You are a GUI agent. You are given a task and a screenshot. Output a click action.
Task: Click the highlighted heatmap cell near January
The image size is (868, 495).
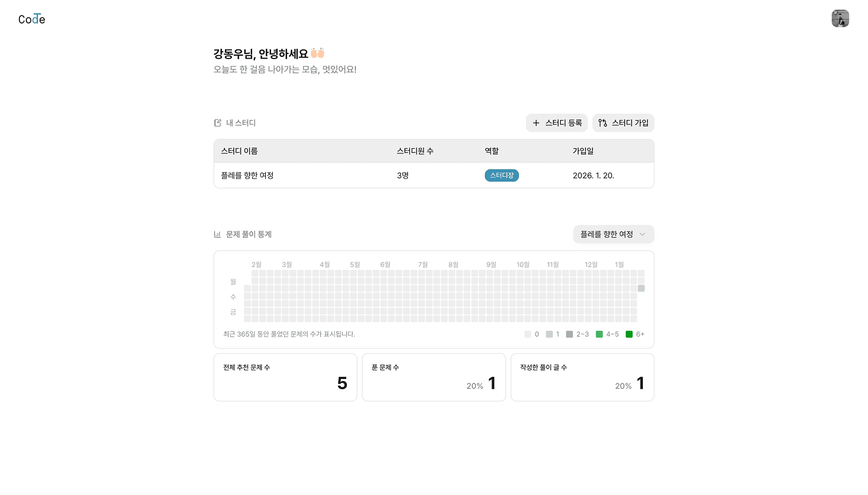[x=641, y=288]
